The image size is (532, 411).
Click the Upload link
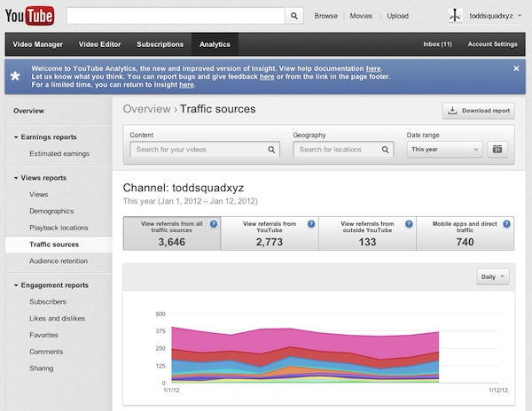click(397, 16)
